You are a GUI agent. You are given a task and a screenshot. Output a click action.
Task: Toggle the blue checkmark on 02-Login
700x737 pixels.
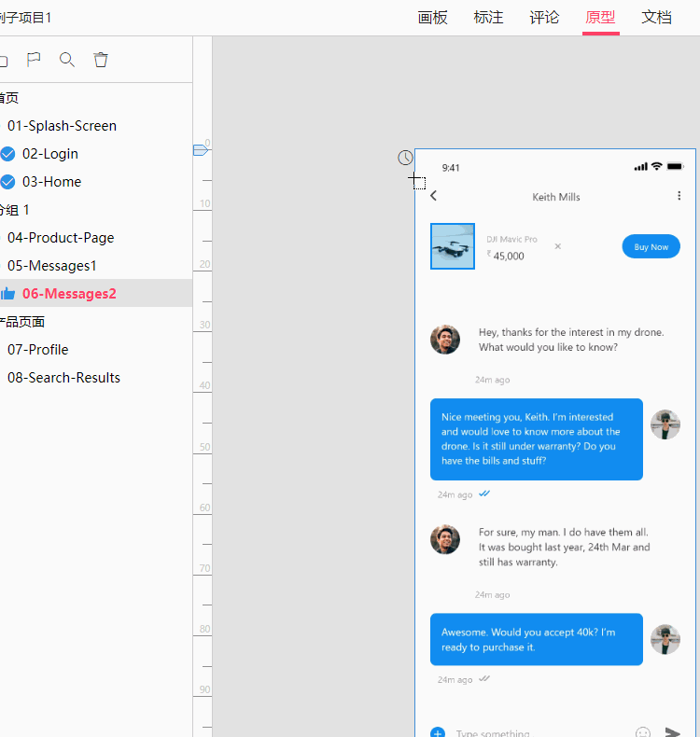[x=7, y=154]
